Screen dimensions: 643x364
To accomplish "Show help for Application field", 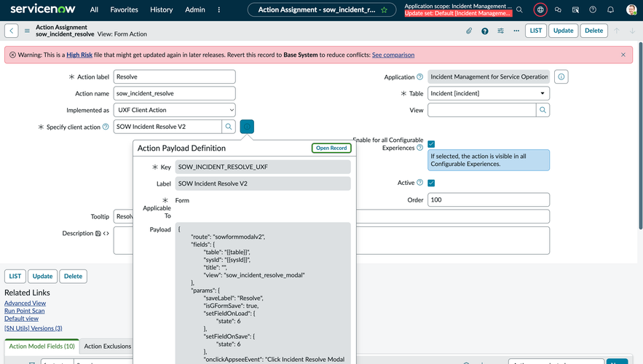I will pos(420,76).
